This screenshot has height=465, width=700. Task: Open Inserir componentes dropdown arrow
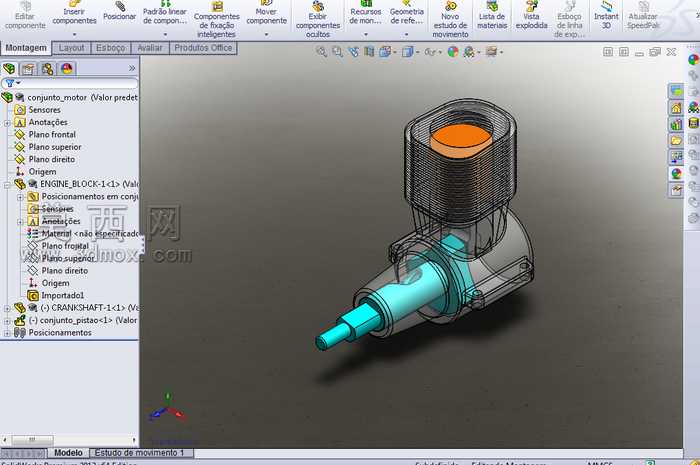(74, 34)
